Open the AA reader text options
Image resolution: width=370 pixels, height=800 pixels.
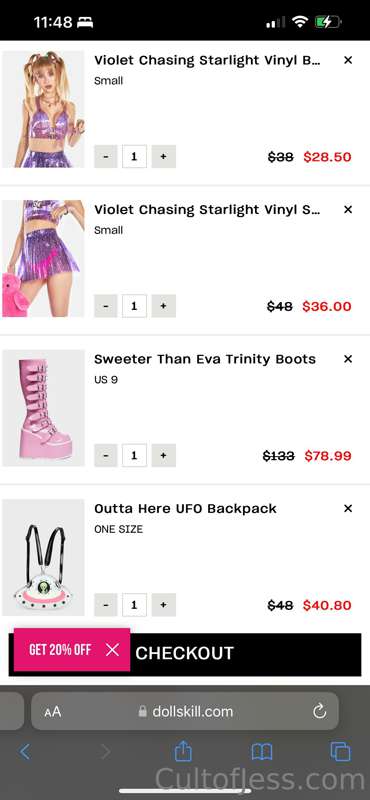[53, 712]
